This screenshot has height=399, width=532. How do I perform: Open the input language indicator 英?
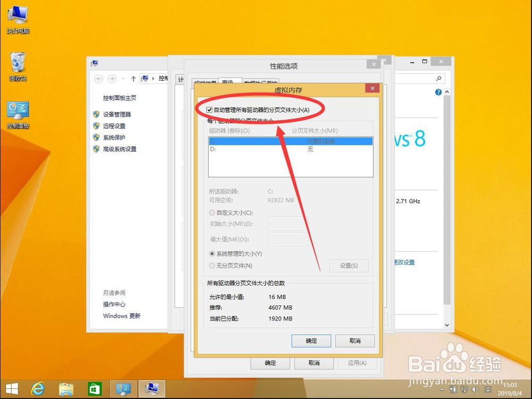tap(488, 389)
